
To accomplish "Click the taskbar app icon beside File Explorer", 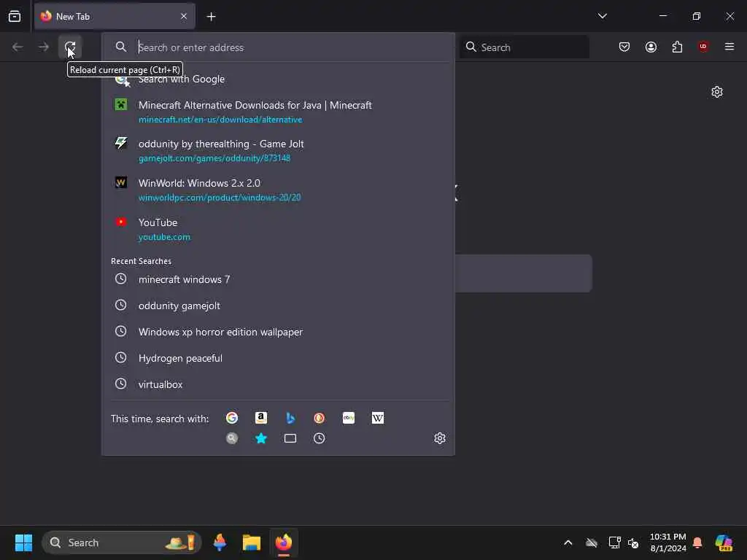I will coord(220,542).
